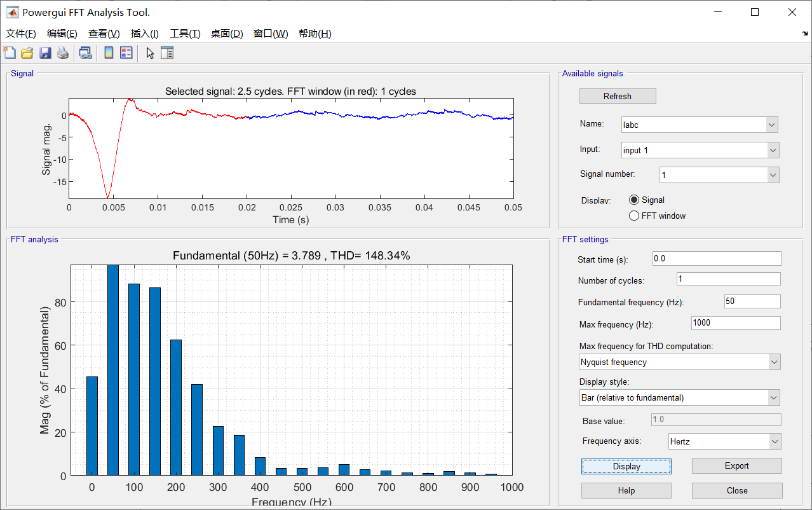This screenshot has width=812, height=510.
Task: Click the Save Figure floppy icon
Action: click(x=45, y=53)
